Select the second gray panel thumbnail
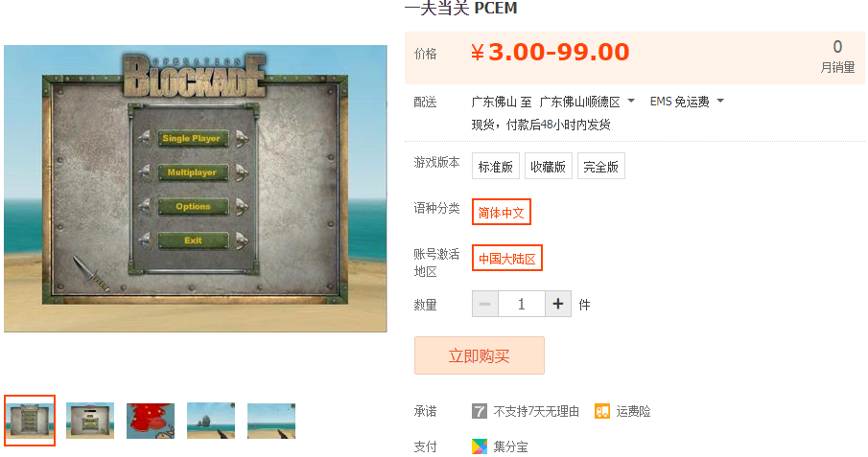This screenshot has height=457, width=868. click(x=90, y=421)
